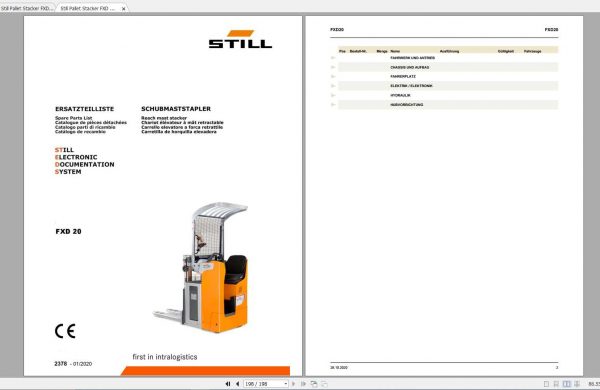Open HYDRAULIK section entry

[400, 95]
